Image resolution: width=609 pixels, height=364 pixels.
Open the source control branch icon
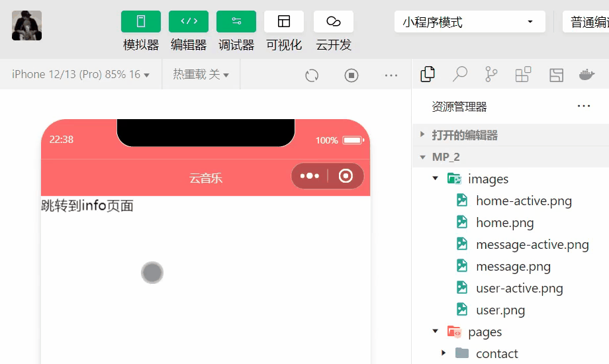tap(491, 74)
